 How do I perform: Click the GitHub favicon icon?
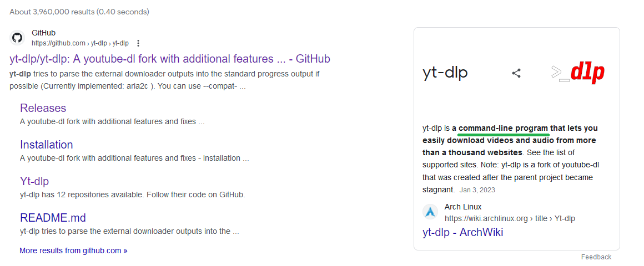point(17,38)
